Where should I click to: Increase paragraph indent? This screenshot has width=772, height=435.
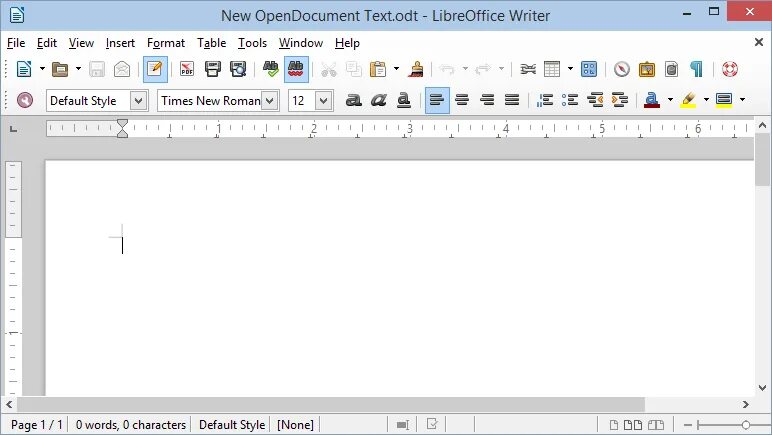click(620, 100)
